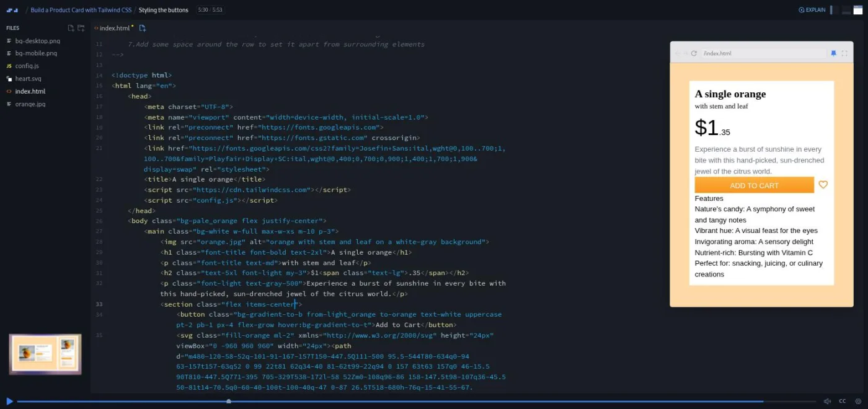The image size is (868, 409).
Task: Open 'Build a Product Card with Tailwind CSS' breadcrumb
Action: 81,10
